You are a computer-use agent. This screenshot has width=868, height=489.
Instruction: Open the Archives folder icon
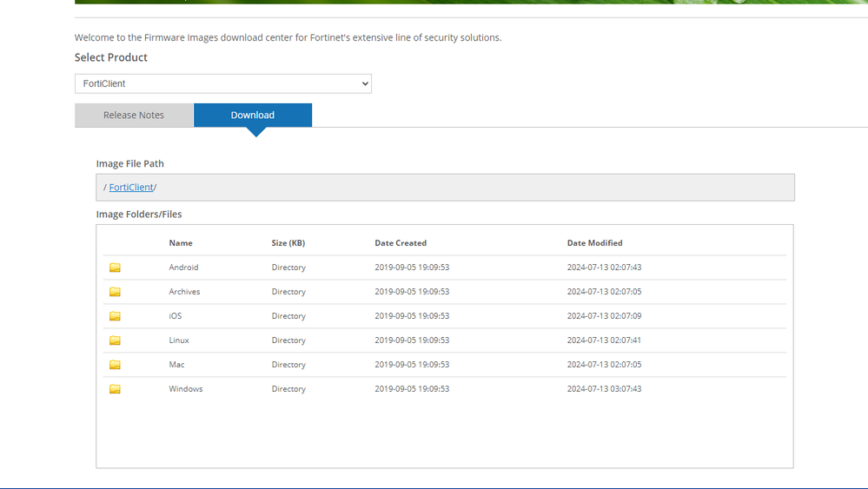[115, 292]
